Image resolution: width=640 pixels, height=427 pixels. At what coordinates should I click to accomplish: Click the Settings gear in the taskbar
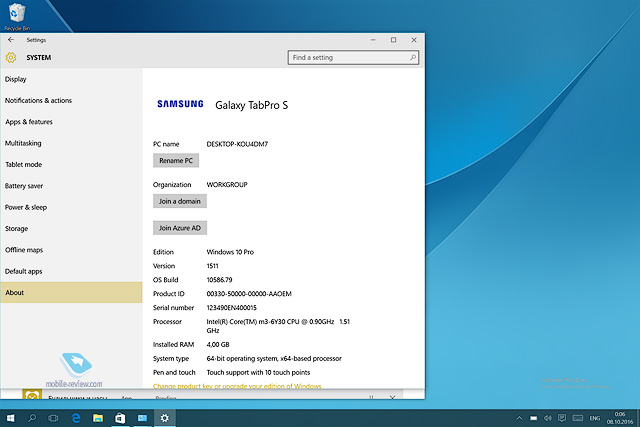[x=164, y=418]
